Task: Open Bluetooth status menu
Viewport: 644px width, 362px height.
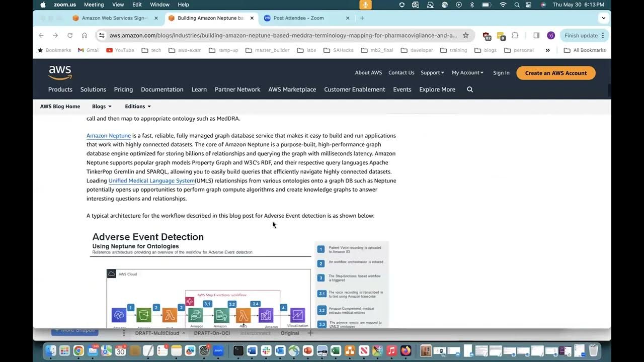Action: pos(472,5)
